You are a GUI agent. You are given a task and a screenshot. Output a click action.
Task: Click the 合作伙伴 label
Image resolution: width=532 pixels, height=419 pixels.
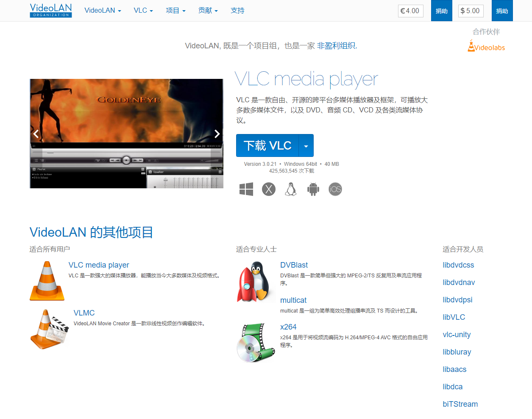click(x=486, y=32)
